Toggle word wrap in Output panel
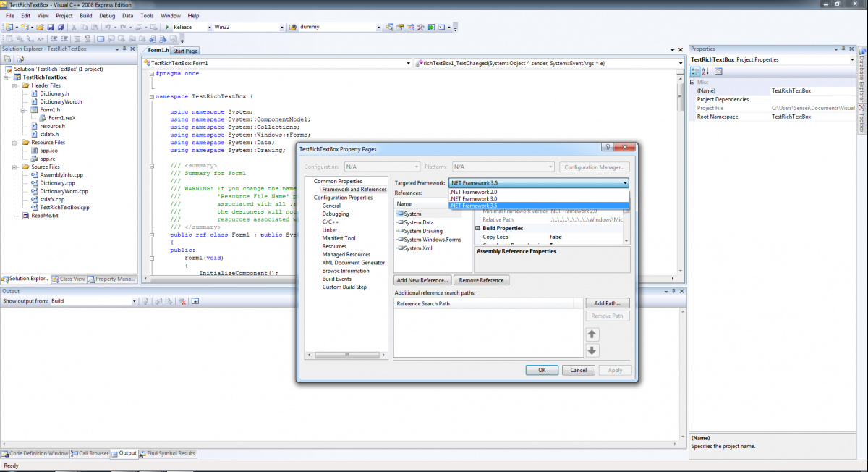Image resolution: width=868 pixels, height=472 pixels. [x=197, y=301]
